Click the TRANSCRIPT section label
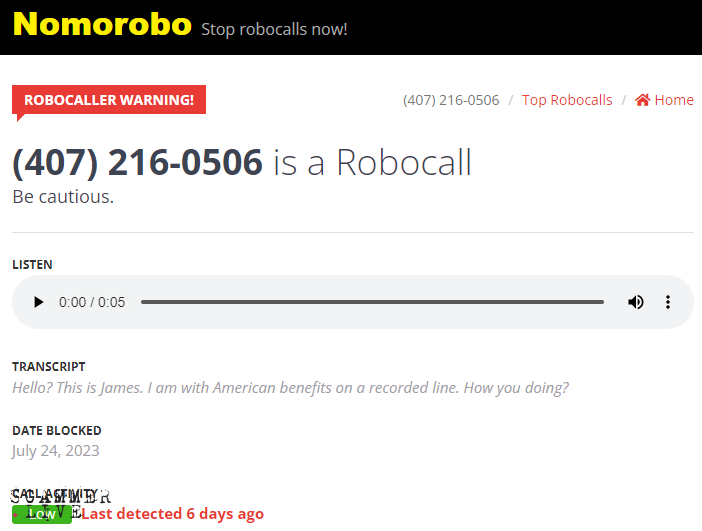The width and height of the screenshot is (702, 531). (49, 367)
